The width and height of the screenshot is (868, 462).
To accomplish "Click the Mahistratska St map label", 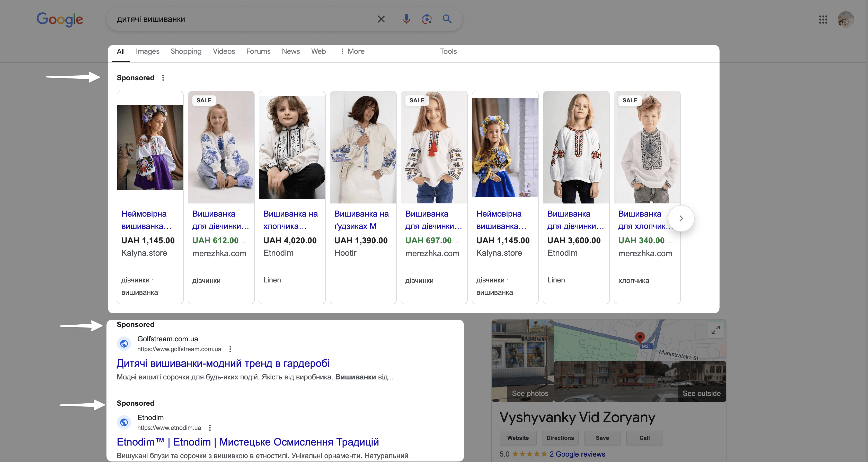I will [x=679, y=355].
